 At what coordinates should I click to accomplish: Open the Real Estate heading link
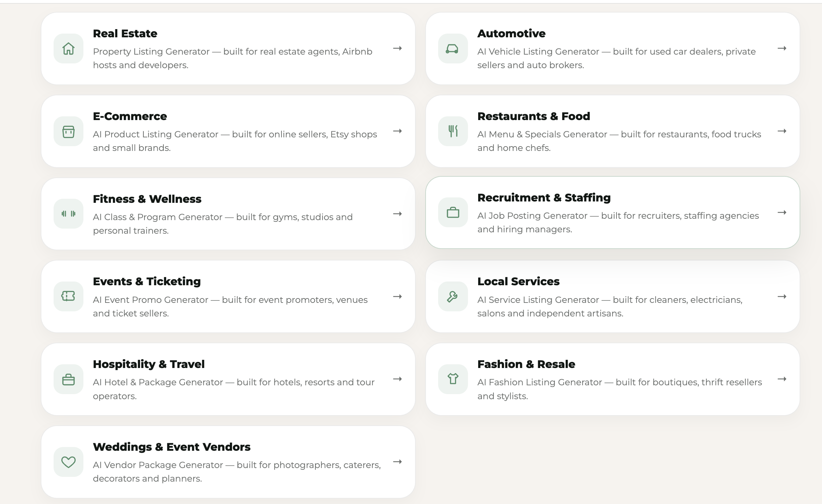[x=125, y=34]
